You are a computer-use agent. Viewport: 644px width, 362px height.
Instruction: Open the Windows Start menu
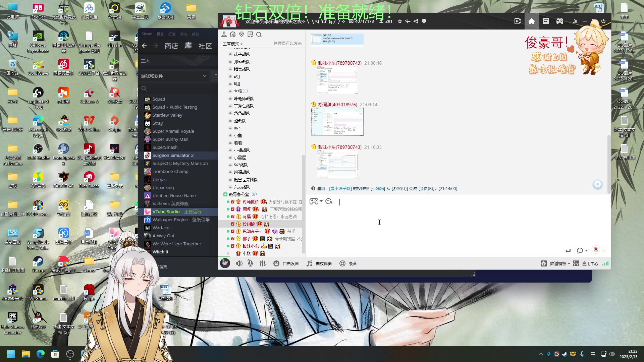[x=11, y=354]
